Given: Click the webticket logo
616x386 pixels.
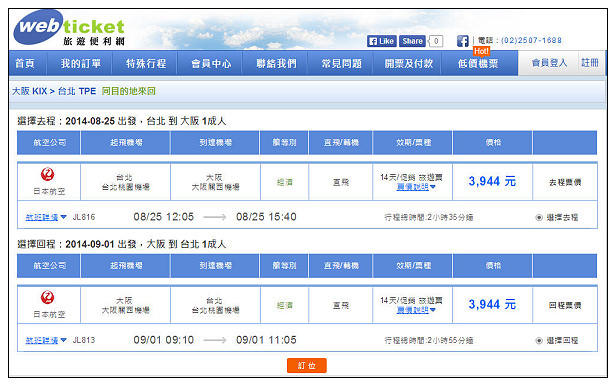Looking at the screenshot, I should pyautogui.click(x=69, y=27).
